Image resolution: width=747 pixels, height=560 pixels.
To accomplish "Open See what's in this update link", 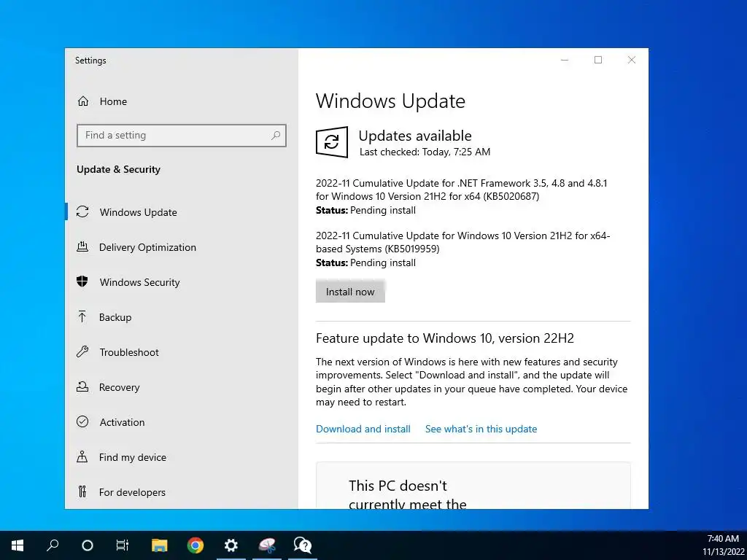I will tap(481, 429).
